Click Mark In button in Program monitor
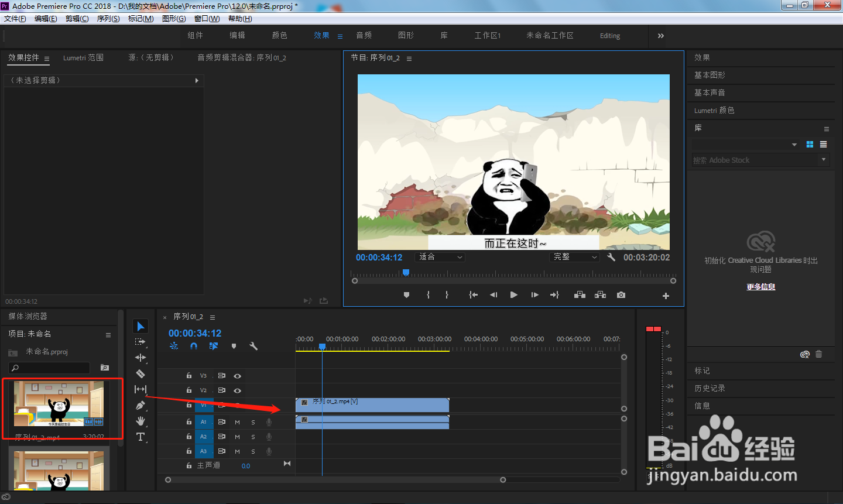The height and width of the screenshot is (504, 843). (x=428, y=295)
